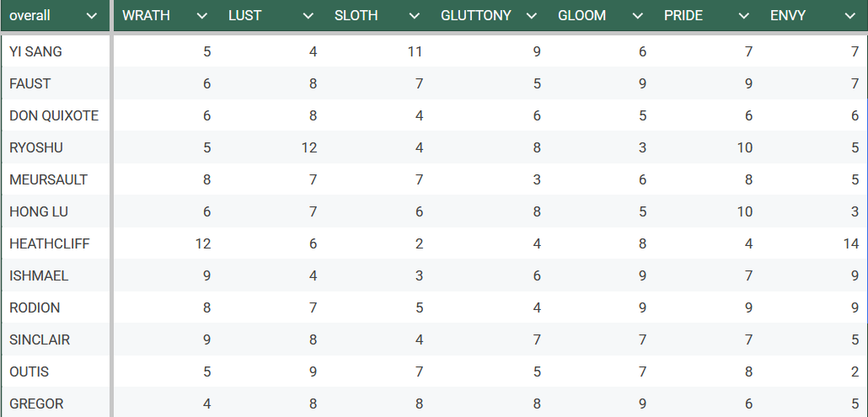Click YI SANG's GLUTTONY value 9
Image resolution: width=868 pixels, height=417 pixels.
[x=537, y=51]
